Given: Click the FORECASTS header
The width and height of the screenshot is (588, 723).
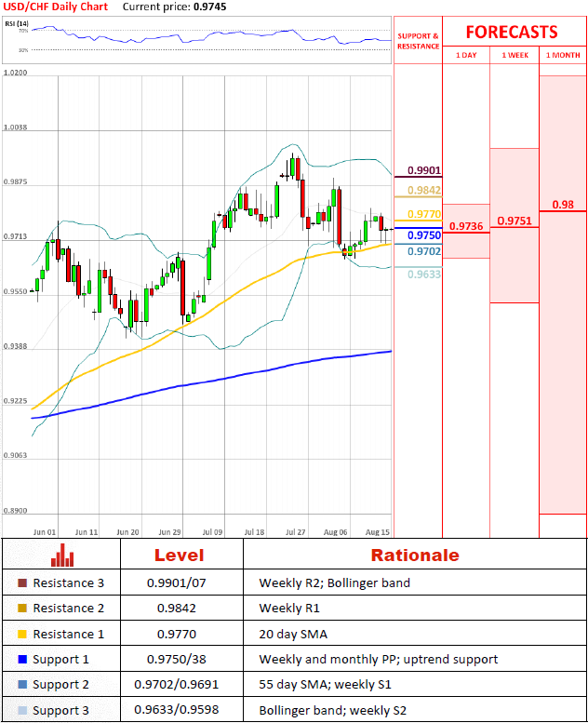Looking at the screenshot, I should 512,33.
